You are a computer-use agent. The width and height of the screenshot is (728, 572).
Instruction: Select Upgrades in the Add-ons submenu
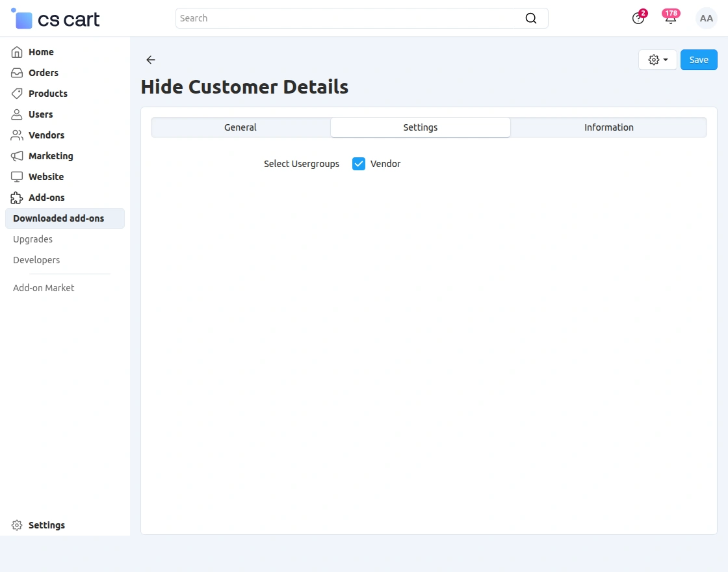(x=32, y=239)
